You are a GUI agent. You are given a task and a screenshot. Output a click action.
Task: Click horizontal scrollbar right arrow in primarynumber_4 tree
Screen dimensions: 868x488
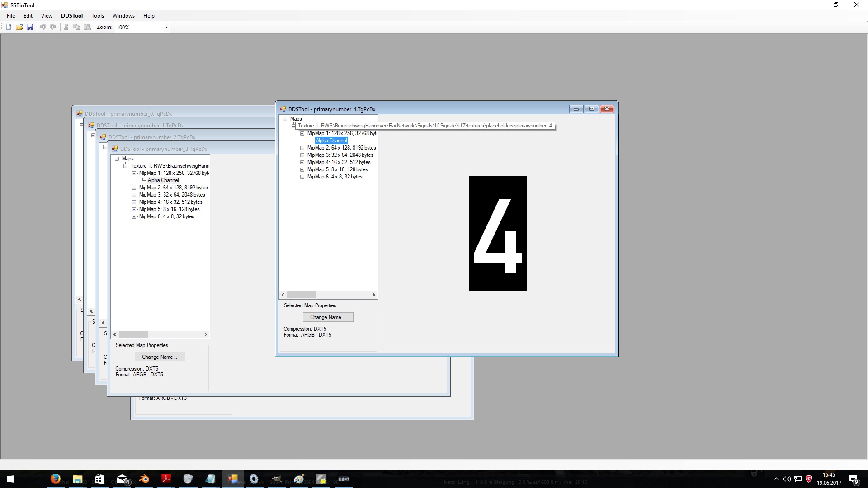coord(373,295)
